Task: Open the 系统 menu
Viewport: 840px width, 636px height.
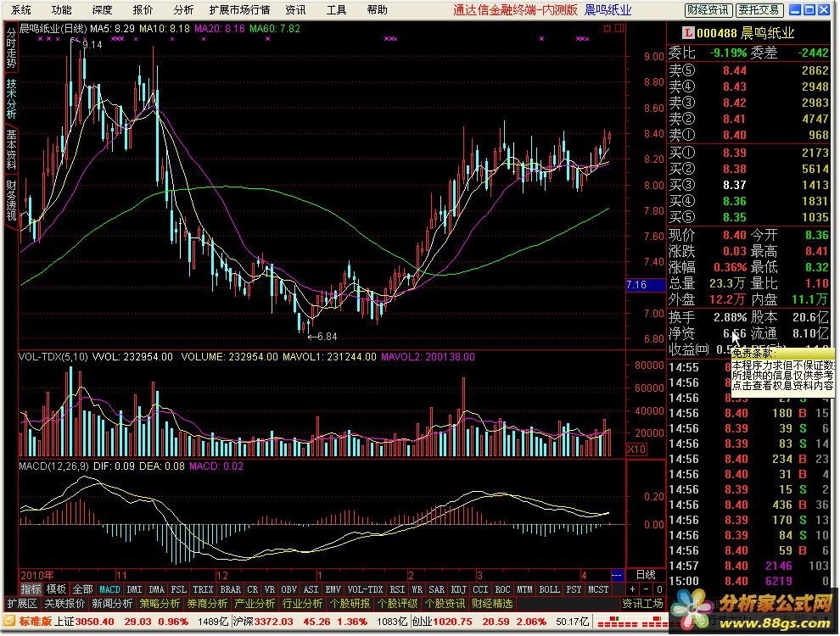Action: pos(21,9)
